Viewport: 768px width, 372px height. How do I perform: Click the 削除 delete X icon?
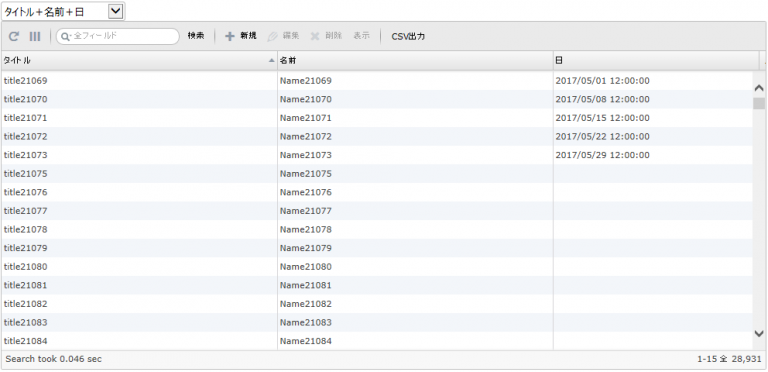tap(315, 36)
